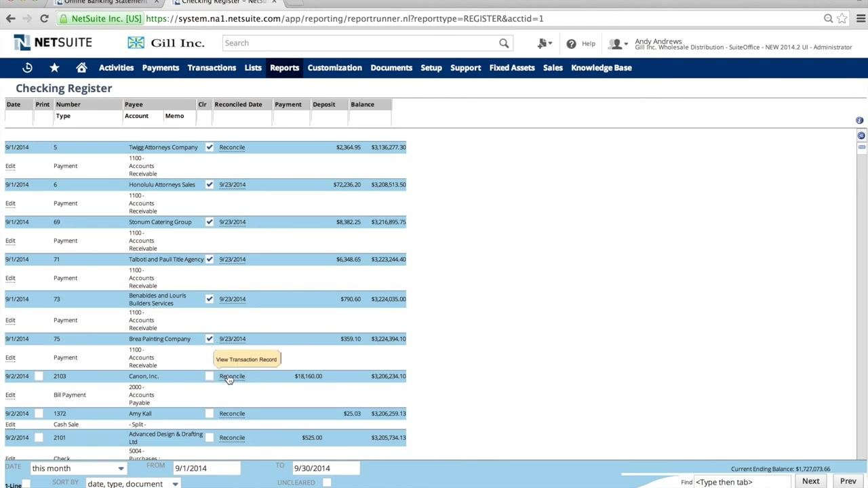Open the user role avatar menu
The image size is (868, 488).
616,44
